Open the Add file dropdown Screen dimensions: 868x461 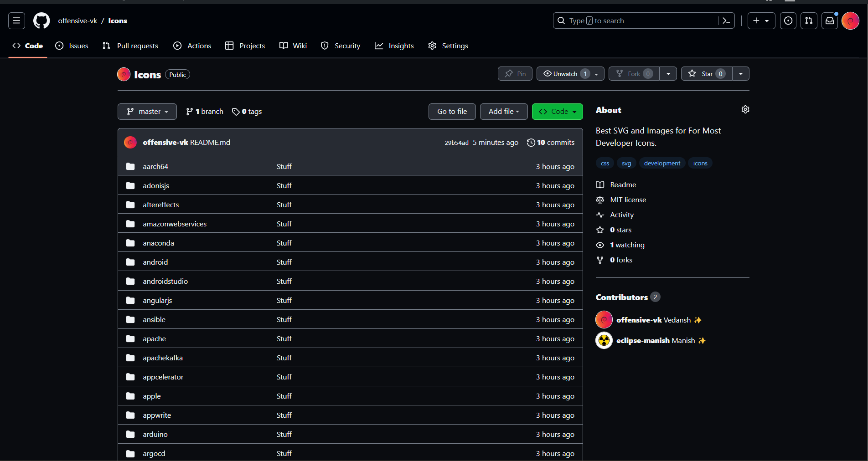[x=504, y=112]
